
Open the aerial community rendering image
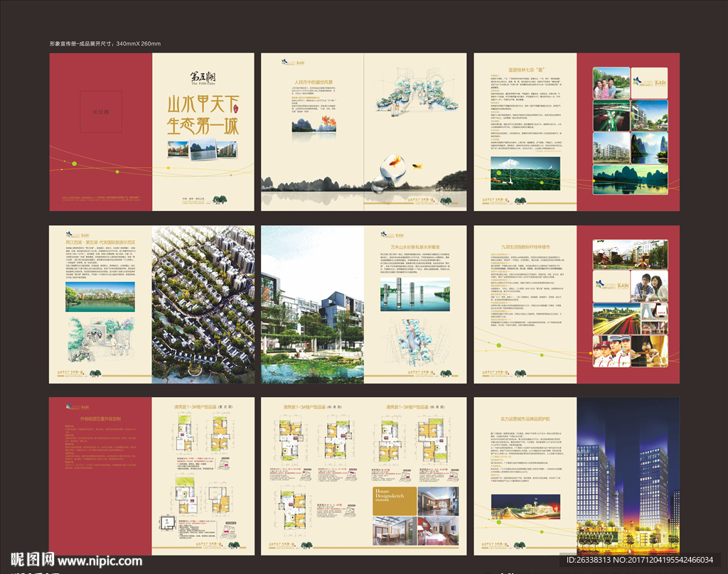click(203, 305)
